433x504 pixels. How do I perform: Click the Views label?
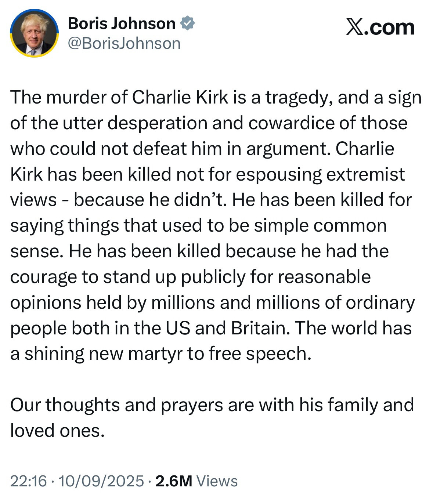[x=217, y=481]
